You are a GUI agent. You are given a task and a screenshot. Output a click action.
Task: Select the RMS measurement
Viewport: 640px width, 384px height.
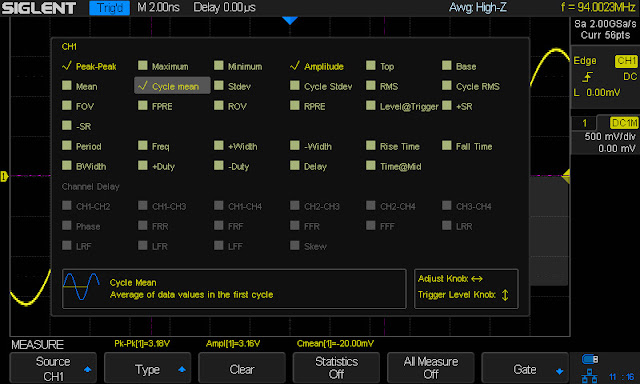[371, 85]
